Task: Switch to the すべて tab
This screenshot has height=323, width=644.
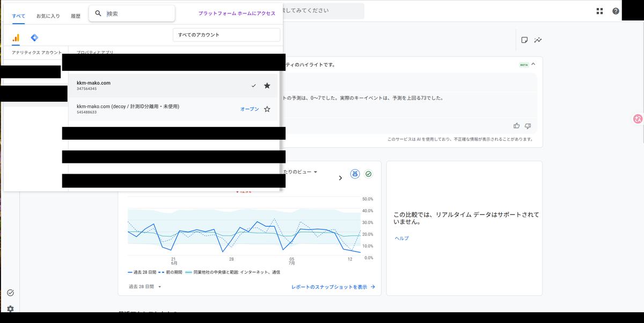Action: [x=18, y=16]
